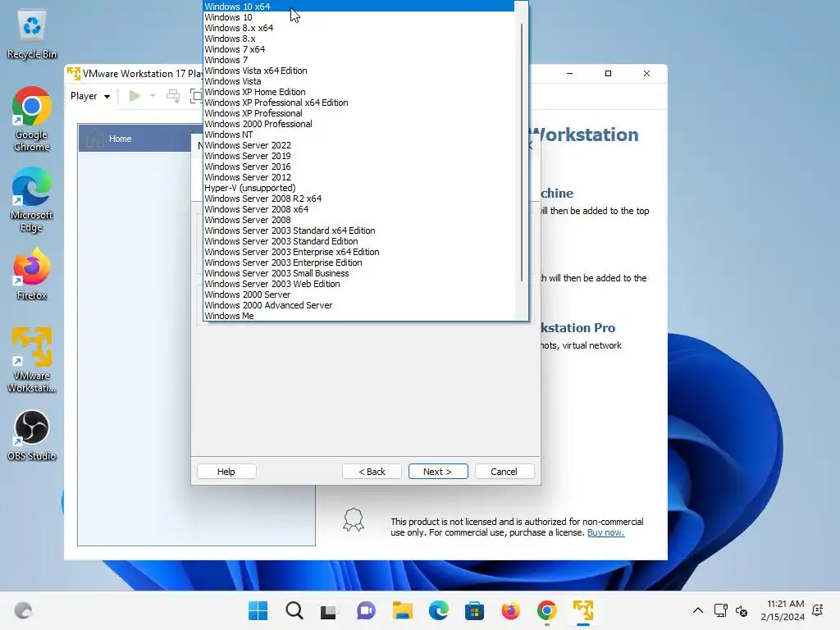Select Windows 2000 Professional
This screenshot has height=630, width=840.
click(x=358, y=125)
